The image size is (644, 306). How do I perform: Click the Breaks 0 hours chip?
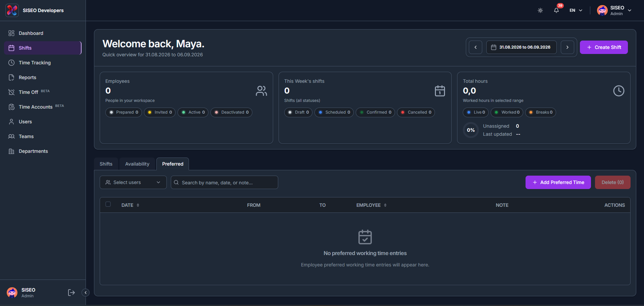pyautogui.click(x=540, y=112)
